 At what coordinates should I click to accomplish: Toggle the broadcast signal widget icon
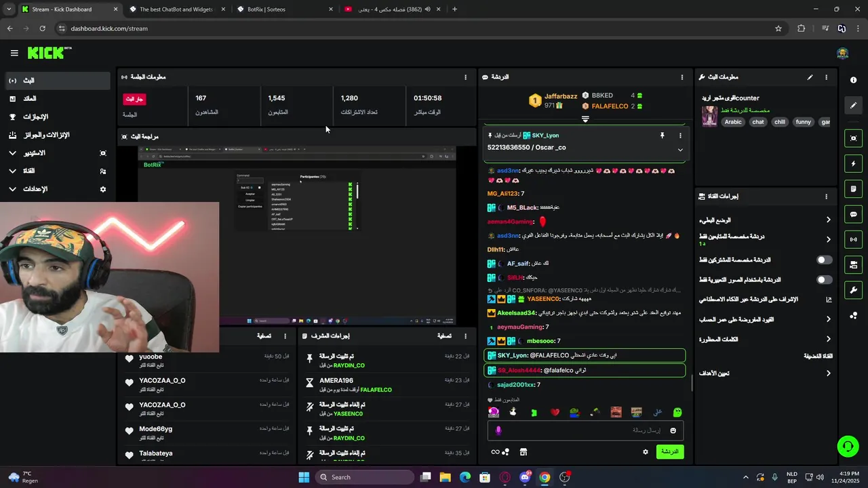[853, 239]
